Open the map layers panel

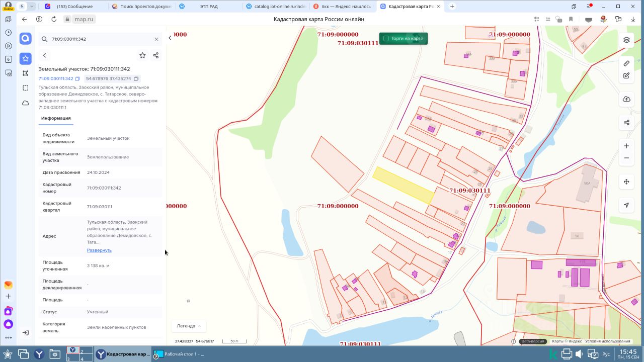tap(626, 40)
